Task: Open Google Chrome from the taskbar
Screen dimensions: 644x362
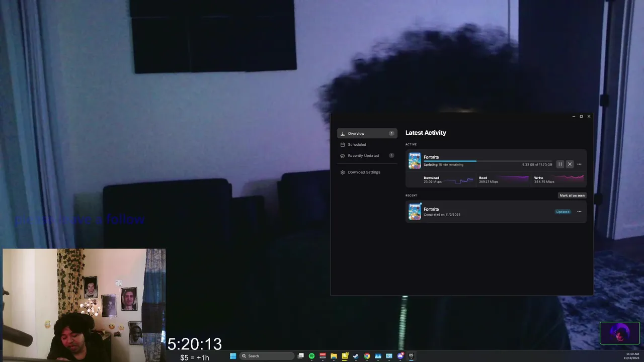Action: coord(367,356)
